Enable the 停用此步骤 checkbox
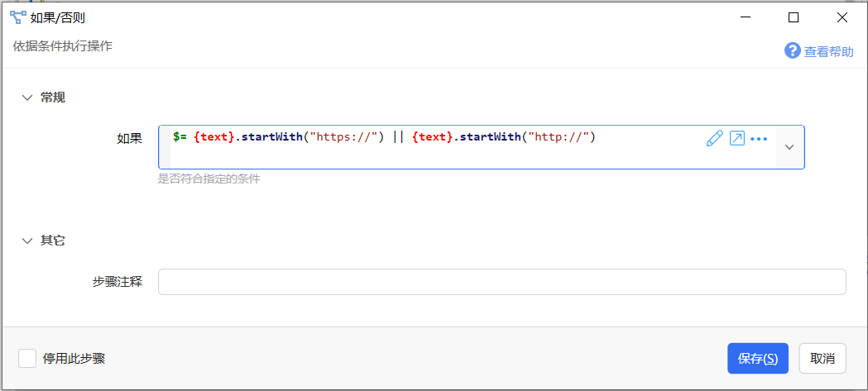The width and height of the screenshot is (868, 391). 27,359
